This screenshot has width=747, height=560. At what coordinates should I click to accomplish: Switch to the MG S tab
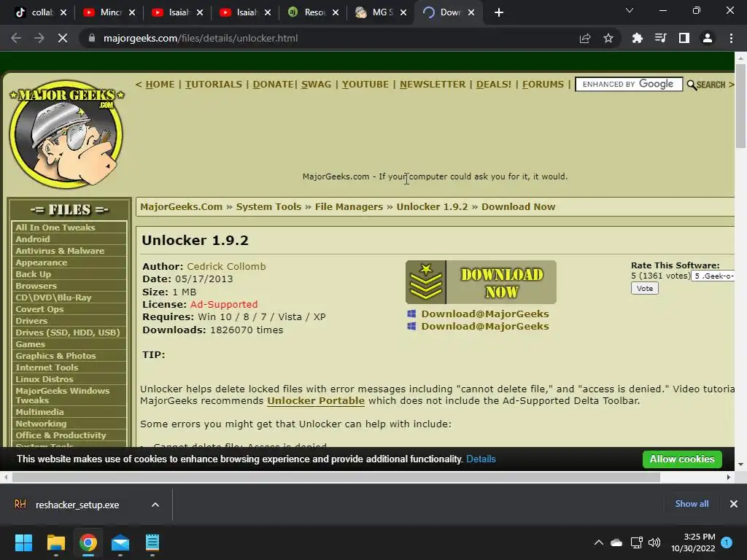pos(381,12)
